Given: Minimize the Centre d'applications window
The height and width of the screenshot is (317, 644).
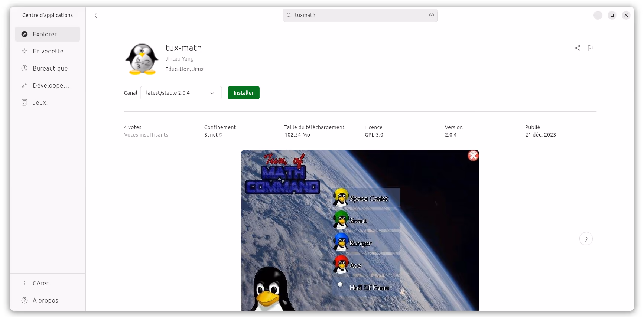Looking at the screenshot, I should (598, 15).
